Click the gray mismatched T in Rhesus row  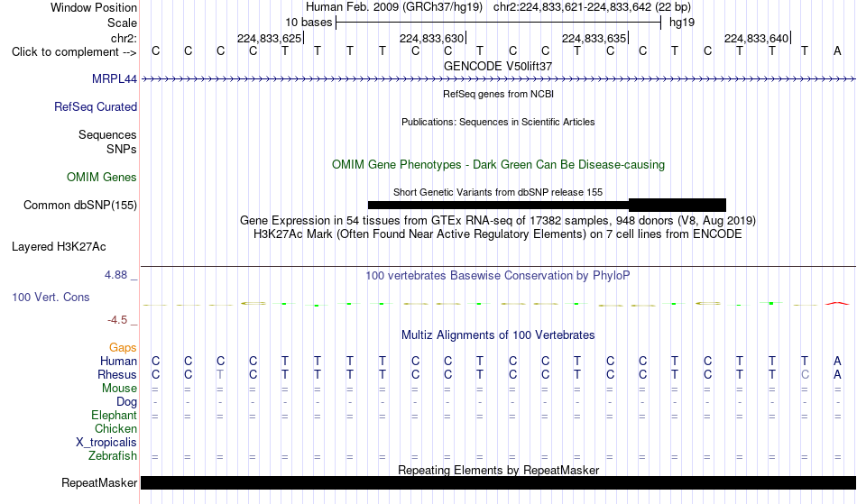pyautogui.click(x=220, y=374)
